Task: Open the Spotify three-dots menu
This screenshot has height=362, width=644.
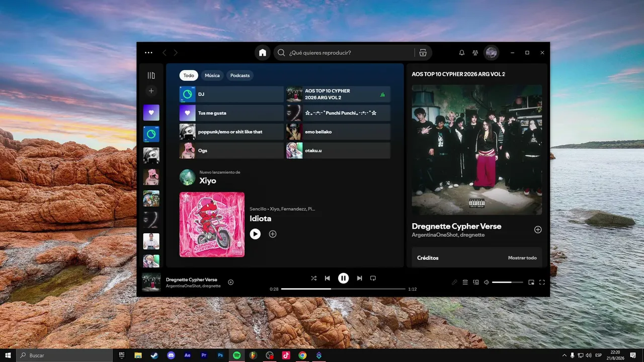Action: [148, 53]
